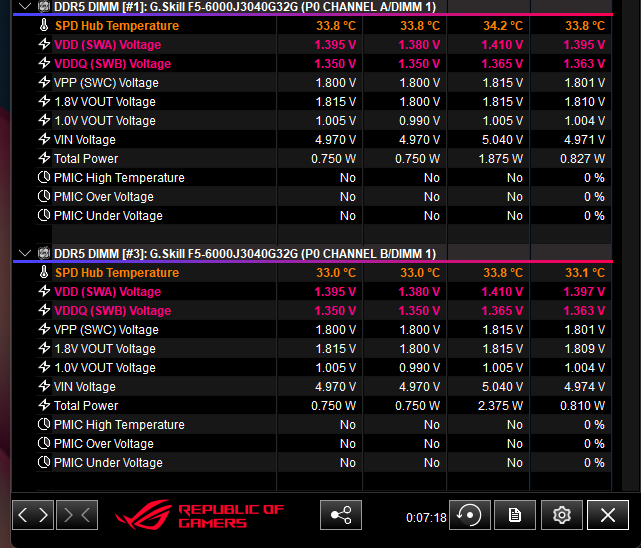Select DIMM #1 1.0V VOUT Voltage row label
The image size is (641, 548).
(105, 121)
